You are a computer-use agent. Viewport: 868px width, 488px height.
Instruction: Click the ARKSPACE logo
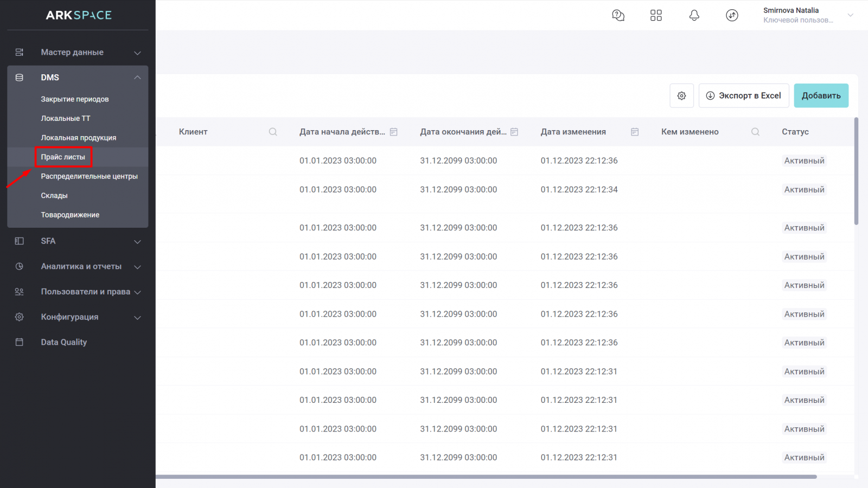(x=79, y=15)
